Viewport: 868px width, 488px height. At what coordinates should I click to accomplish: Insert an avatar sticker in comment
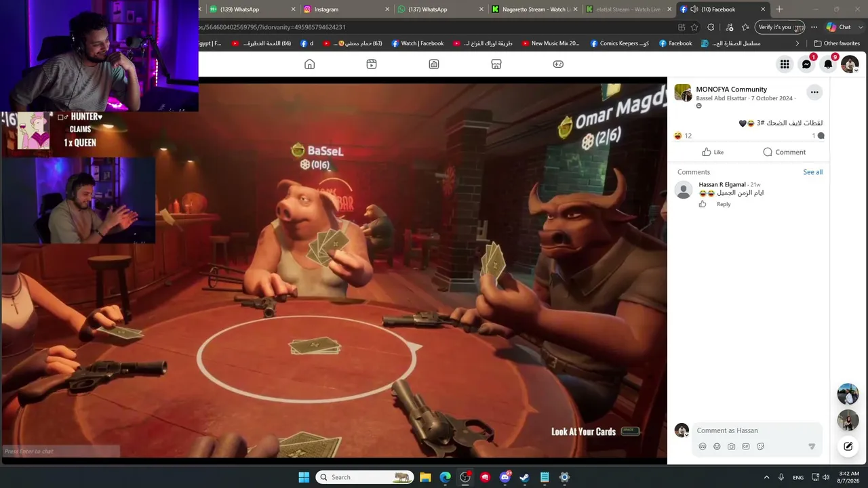[703, 447]
